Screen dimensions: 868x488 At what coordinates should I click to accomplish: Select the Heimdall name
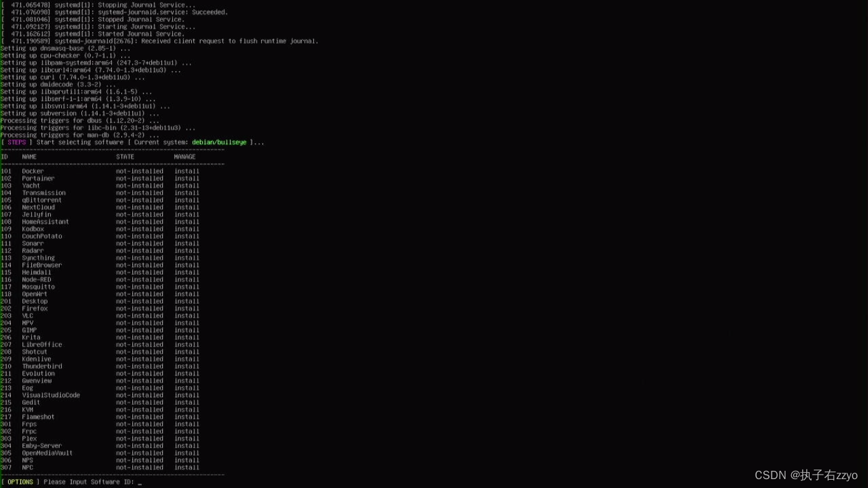(37, 273)
